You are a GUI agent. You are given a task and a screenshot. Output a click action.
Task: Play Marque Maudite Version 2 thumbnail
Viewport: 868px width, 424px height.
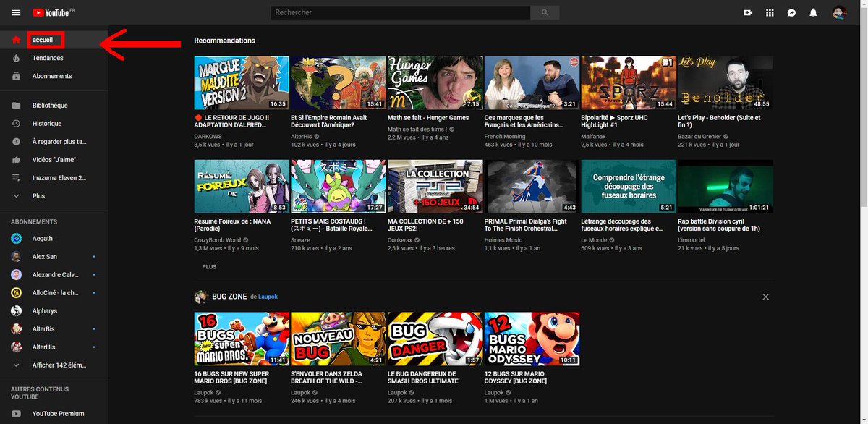tap(242, 82)
